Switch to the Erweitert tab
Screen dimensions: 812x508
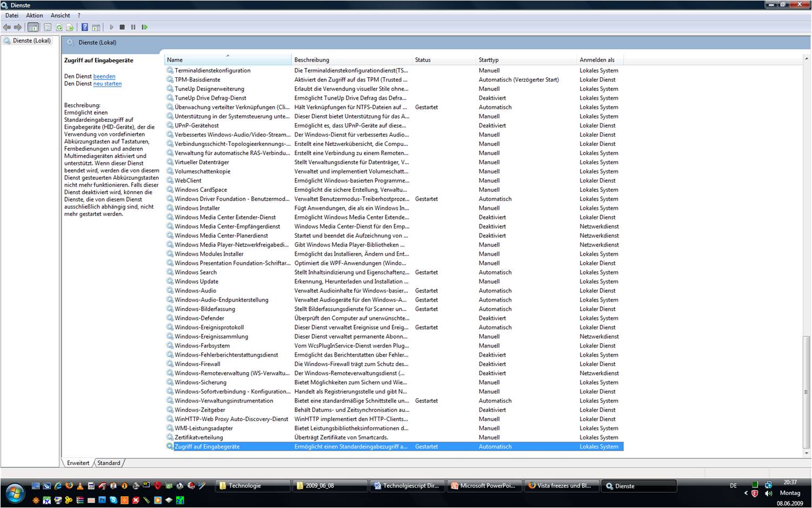pos(78,463)
